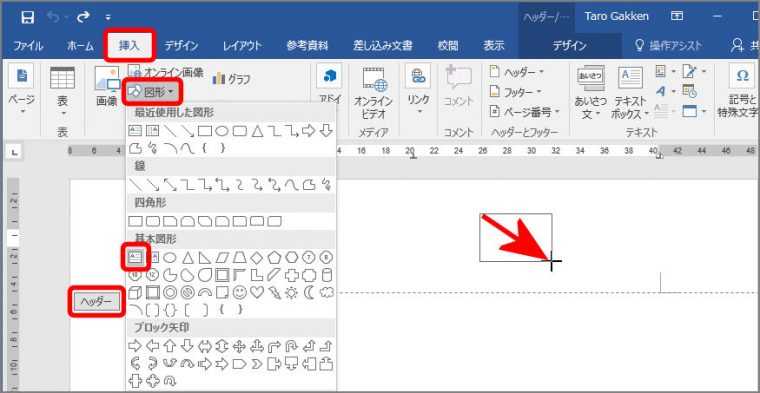The height and width of the screenshot is (393, 760).
Task: Select the straight line under 線
Action: click(135, 185)
